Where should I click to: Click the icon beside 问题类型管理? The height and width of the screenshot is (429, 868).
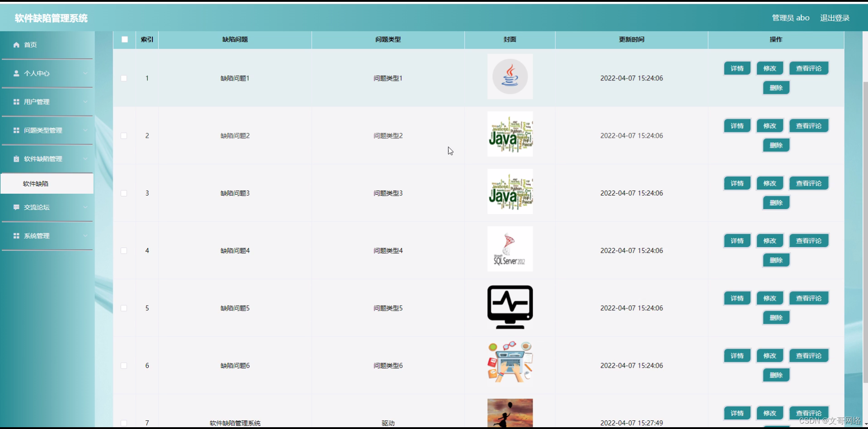click(16, 131)
